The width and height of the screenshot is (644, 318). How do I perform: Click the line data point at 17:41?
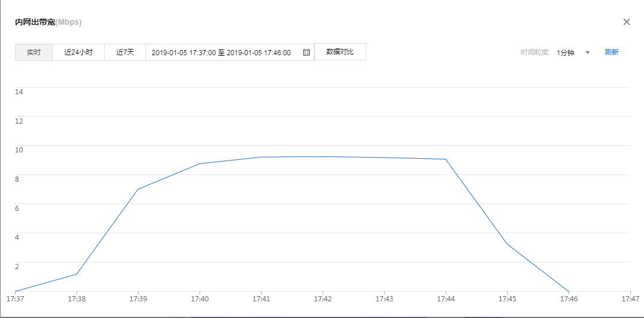tap(261, 157)
